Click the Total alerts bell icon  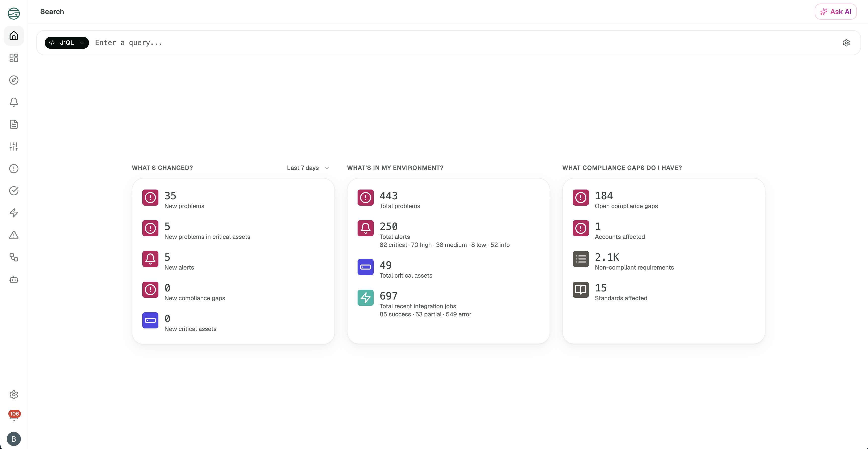coord(366,228)
